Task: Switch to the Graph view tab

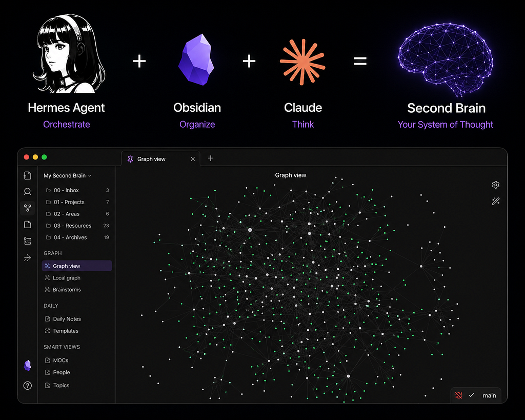Action: 160,159
